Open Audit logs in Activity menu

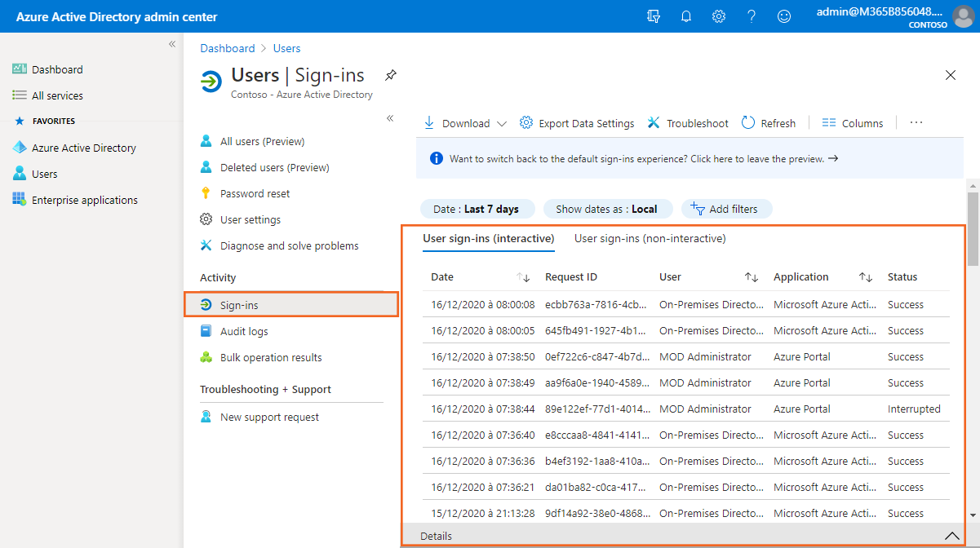pos(244,331)
